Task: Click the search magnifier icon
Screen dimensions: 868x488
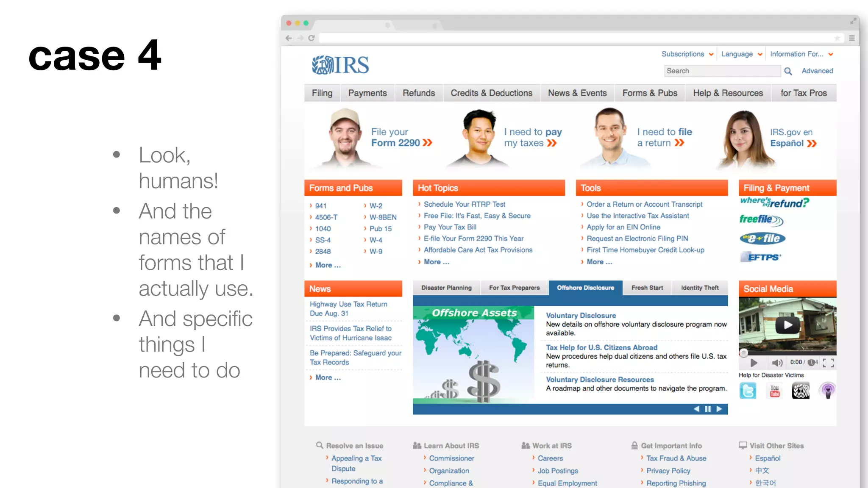Action: pos(788,71)
